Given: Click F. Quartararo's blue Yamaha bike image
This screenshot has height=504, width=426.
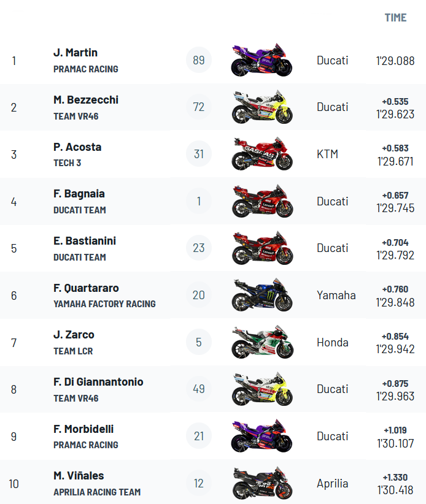Looking at the screenshot, I should [262, 295].
